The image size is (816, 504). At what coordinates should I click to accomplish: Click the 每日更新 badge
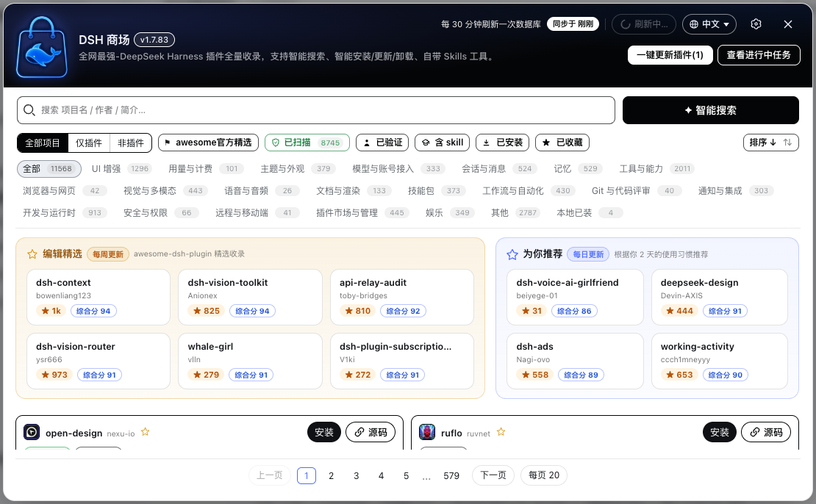pos(588,254)
